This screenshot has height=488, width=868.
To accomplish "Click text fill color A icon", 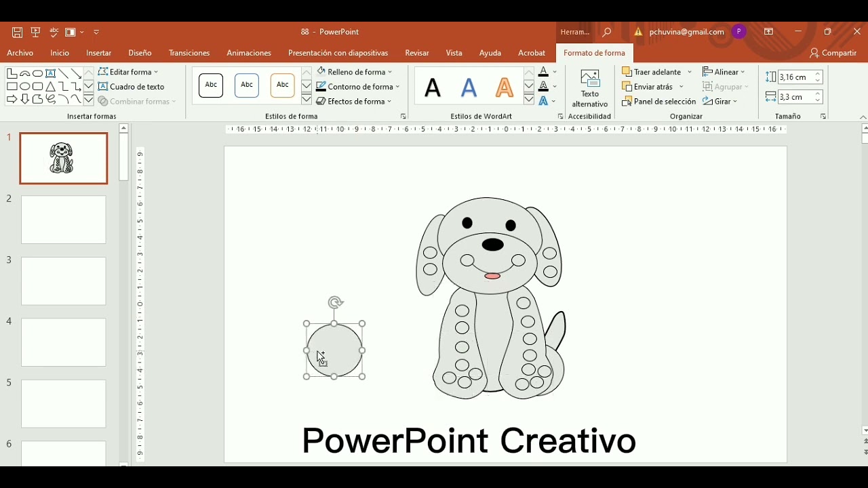I will click(543, 72).
